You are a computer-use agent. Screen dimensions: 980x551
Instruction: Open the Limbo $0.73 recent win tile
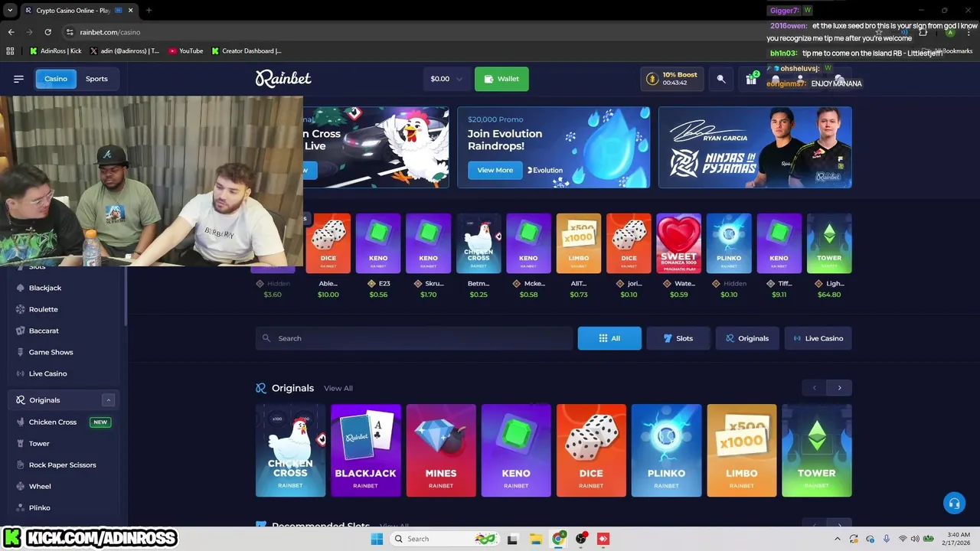pyautogui.click(x=579, y=243)
